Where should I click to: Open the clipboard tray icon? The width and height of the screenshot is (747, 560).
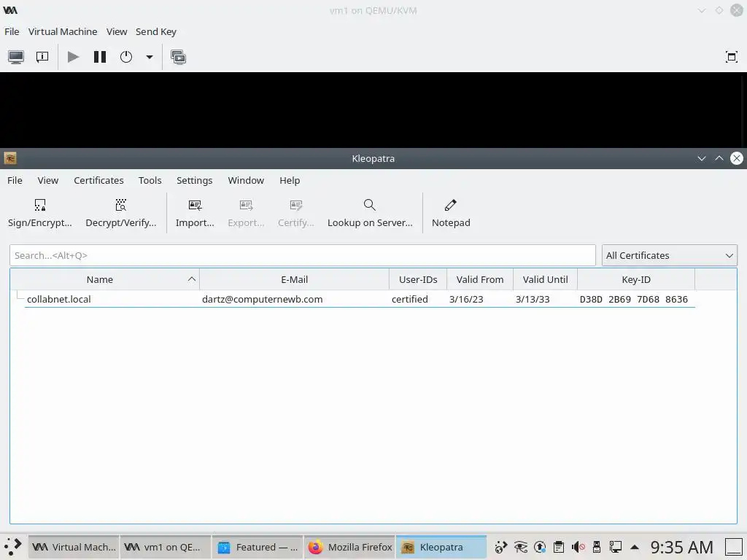pyautogui.click(x=559, y=547)
